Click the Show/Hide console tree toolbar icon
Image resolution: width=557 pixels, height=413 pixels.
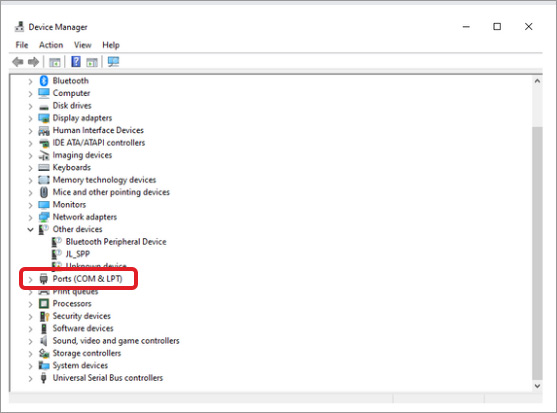click(x=55, y=62)
